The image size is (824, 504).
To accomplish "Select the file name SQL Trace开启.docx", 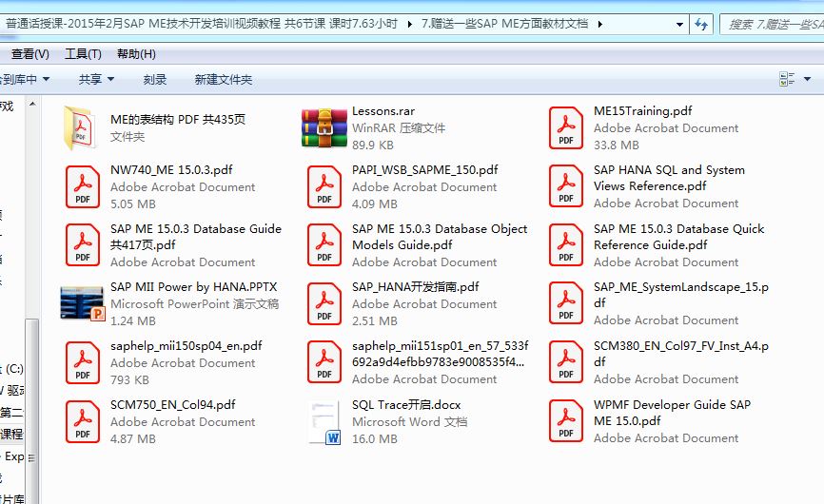I will tap(406, 405).
